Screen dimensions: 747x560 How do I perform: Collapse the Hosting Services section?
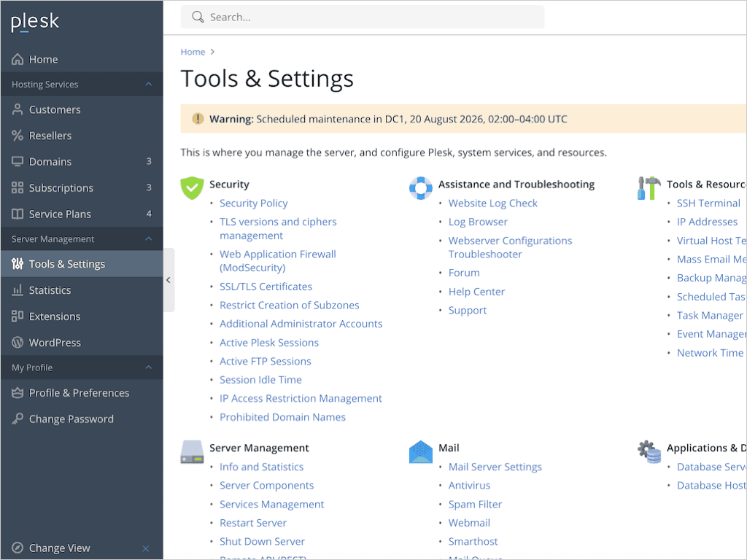click(x=149, y=85)
